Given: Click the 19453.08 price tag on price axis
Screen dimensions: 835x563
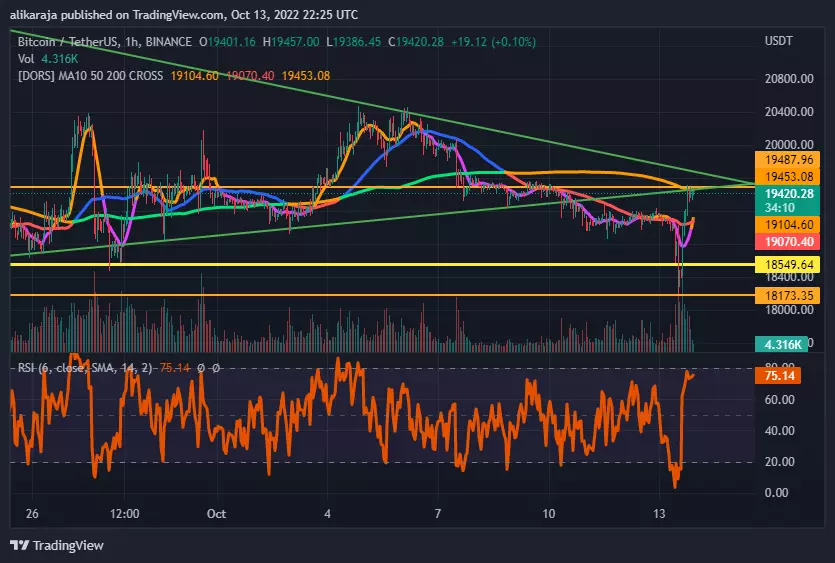Looking at the screenshot, I should click(x=787, y=176).
